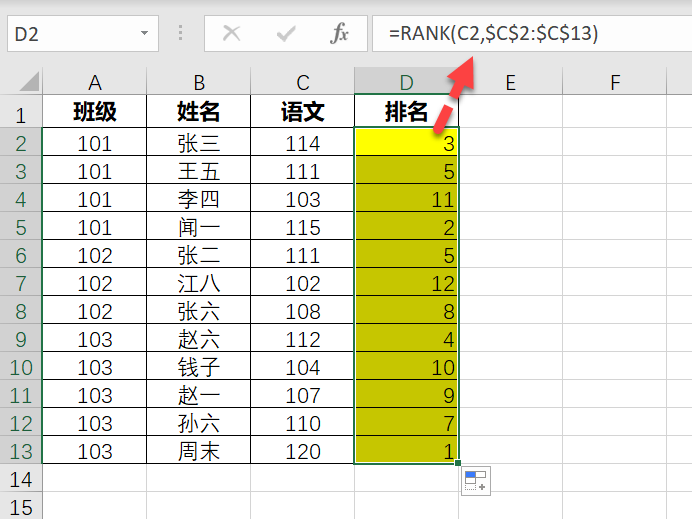Click the 班级 header cell
This screenshot has height=519, width=692.
coord(94,111)
